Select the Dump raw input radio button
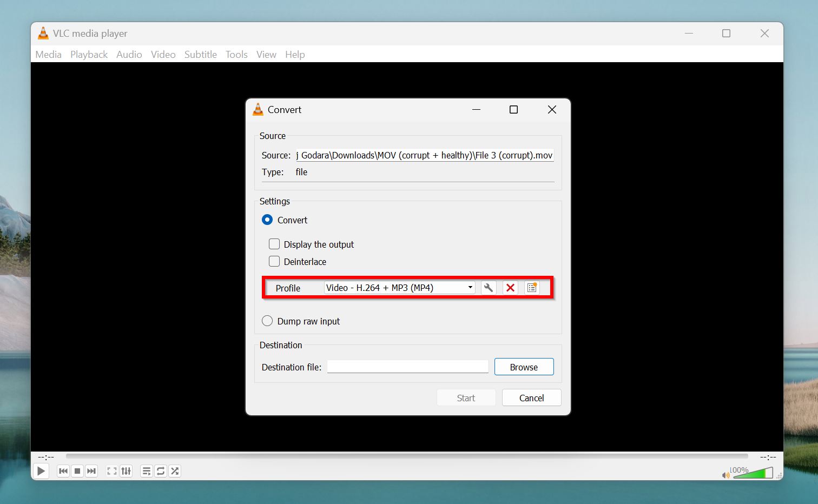The width and height of the screenshot is (818, 504). click(x=267, y=321)
